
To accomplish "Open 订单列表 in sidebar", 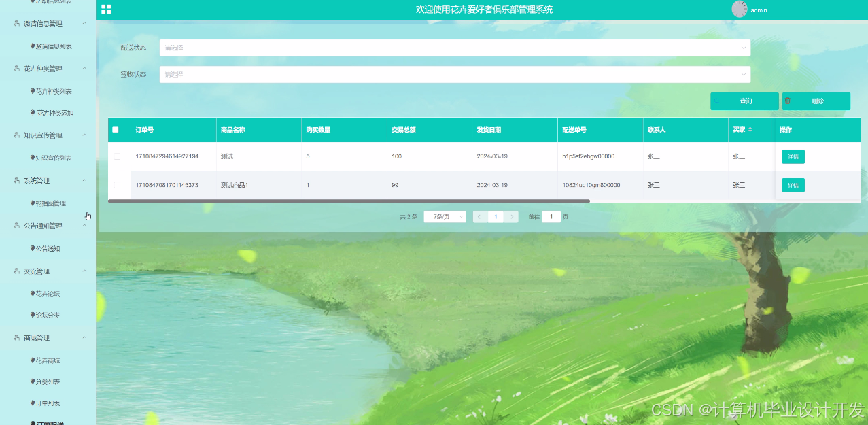I will coord(48,403).
